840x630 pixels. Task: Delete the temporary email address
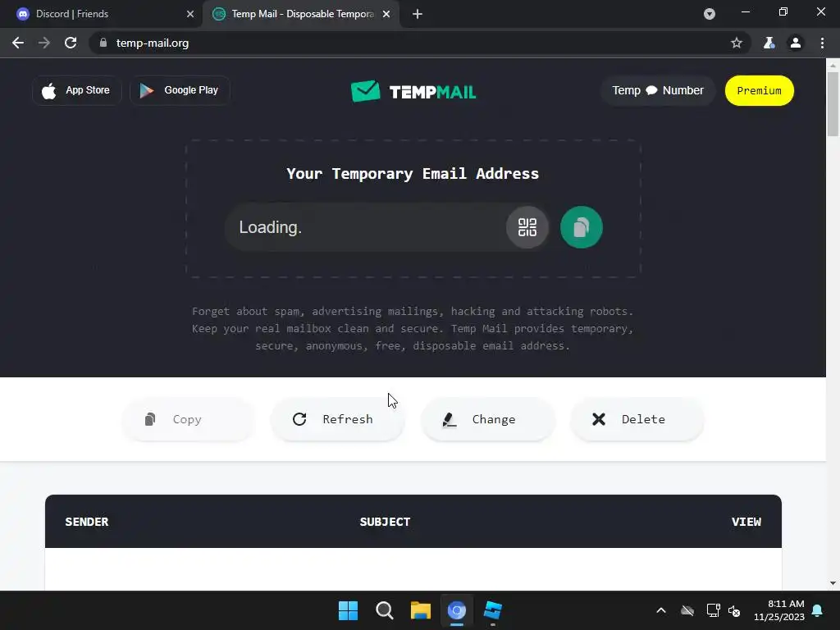tap(637, 419)
